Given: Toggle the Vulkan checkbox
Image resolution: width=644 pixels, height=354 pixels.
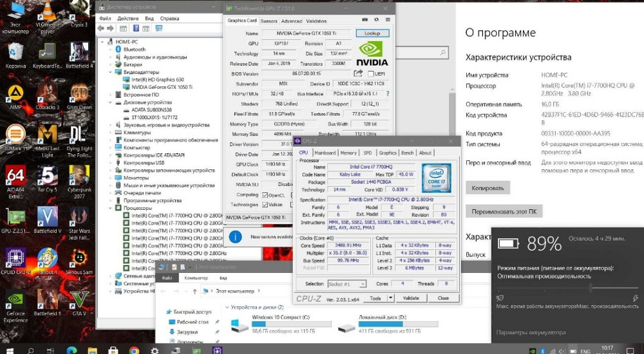Looking at the screenshot, I should (265, 205).
